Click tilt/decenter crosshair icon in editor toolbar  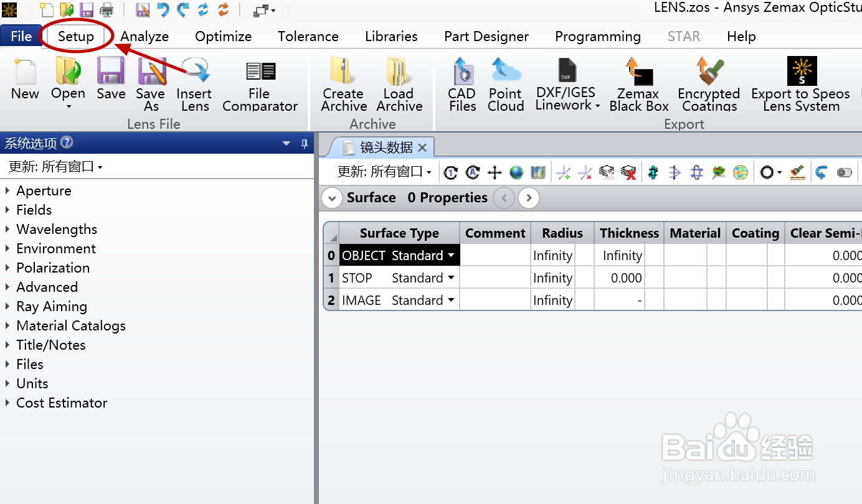(495, 172)
